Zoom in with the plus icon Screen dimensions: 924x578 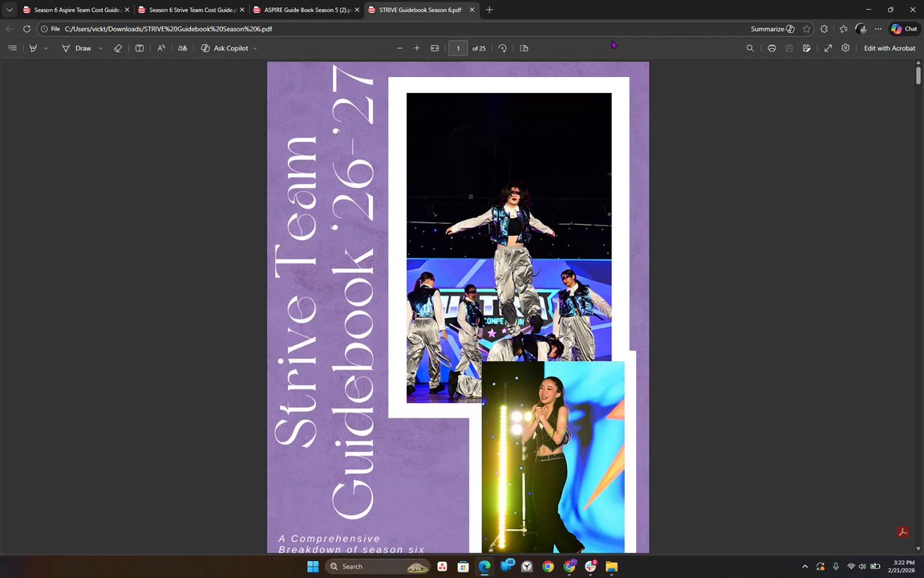[416, 48]
